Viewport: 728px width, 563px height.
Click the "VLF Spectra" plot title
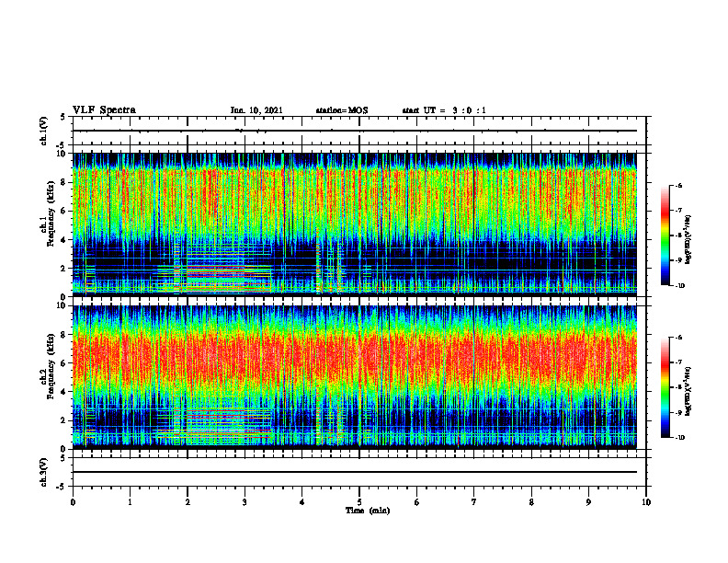point(104,110)
